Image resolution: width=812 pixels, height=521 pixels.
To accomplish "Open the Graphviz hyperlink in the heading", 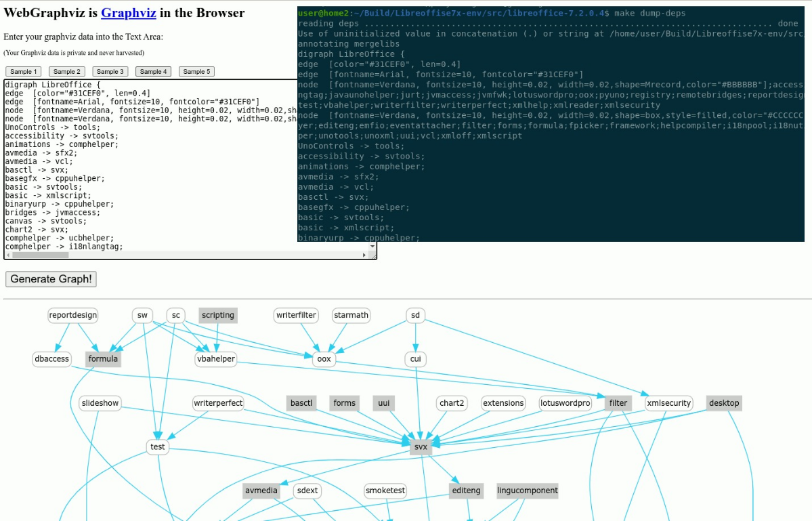I will 129,13.
